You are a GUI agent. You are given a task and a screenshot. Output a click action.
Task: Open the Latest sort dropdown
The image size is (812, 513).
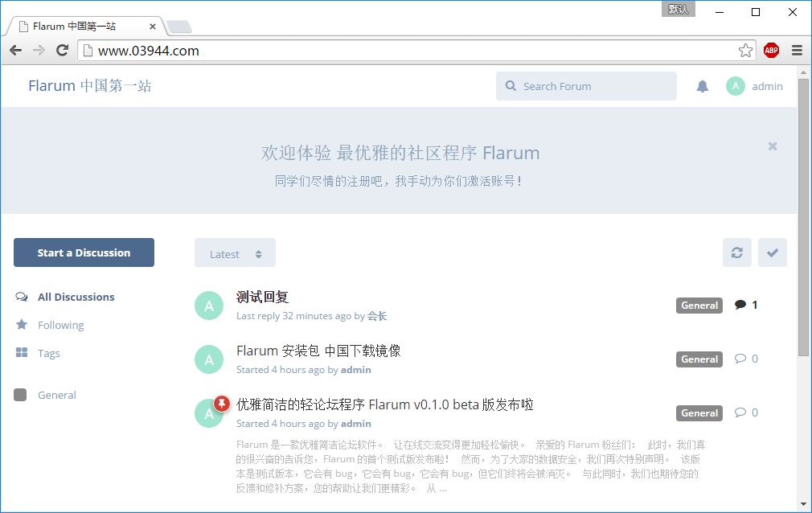click(235, 252)
